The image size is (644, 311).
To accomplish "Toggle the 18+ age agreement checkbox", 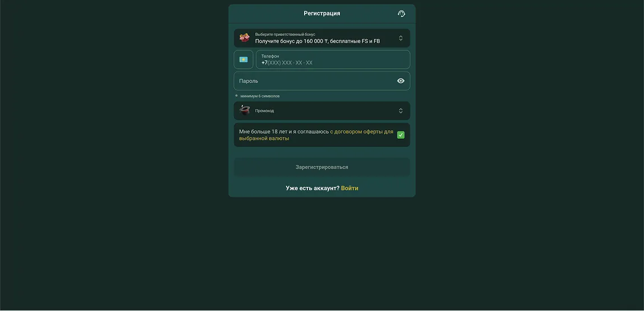I will click(x=400, y=135).
